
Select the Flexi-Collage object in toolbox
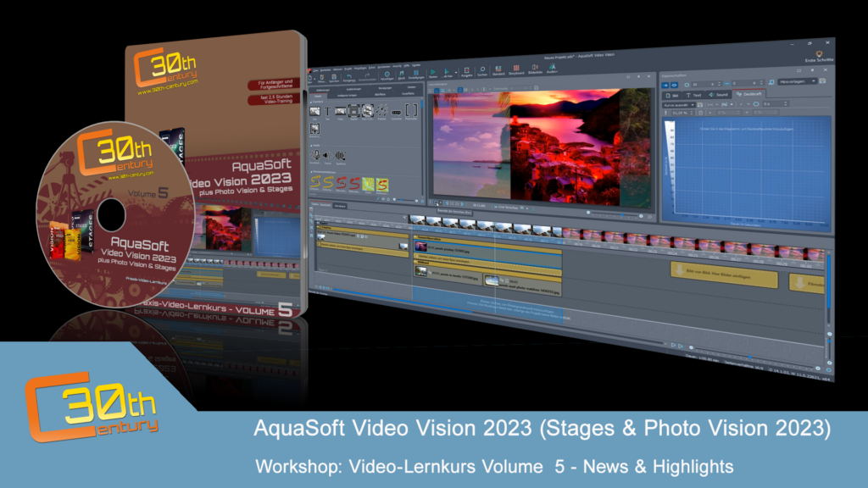pos(368,112)
